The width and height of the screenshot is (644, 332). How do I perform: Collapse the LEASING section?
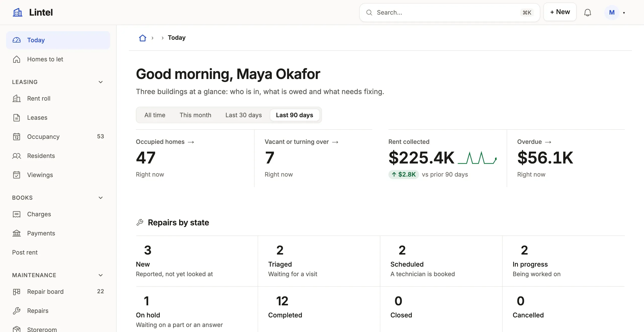101,82
